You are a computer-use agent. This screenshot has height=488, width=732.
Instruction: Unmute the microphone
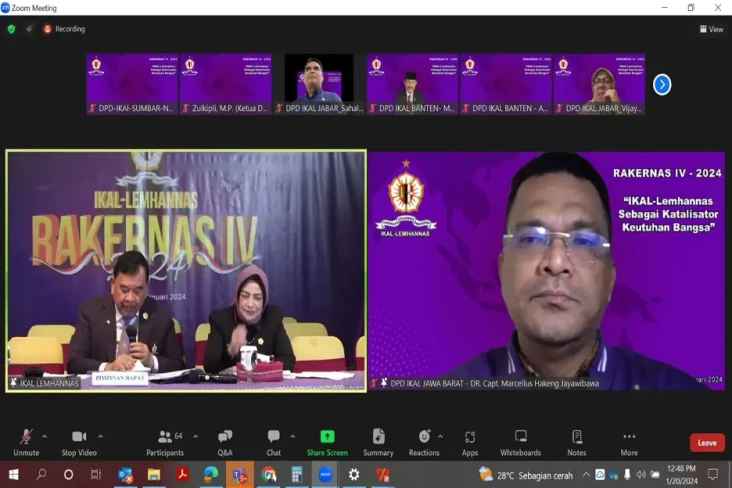[26, 442]
